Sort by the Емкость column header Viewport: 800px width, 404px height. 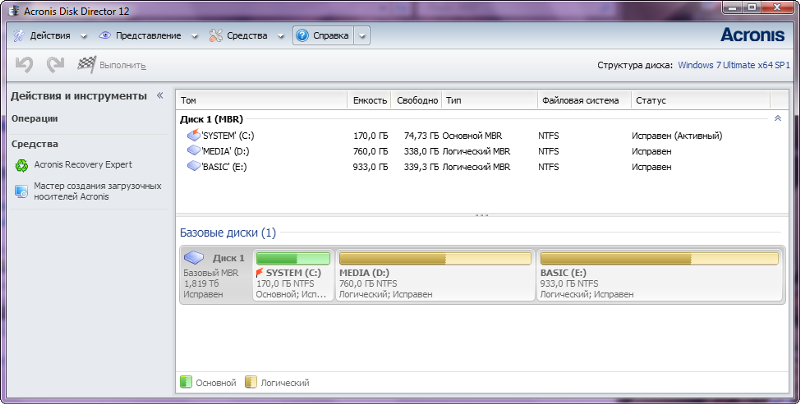(x=369, y=100)
